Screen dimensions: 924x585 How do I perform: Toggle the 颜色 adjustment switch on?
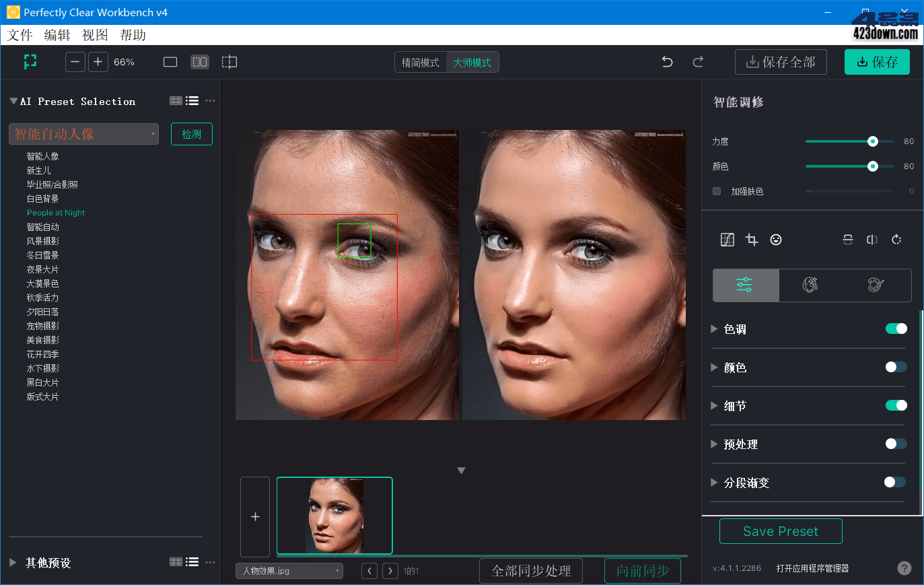click(895, 367)
